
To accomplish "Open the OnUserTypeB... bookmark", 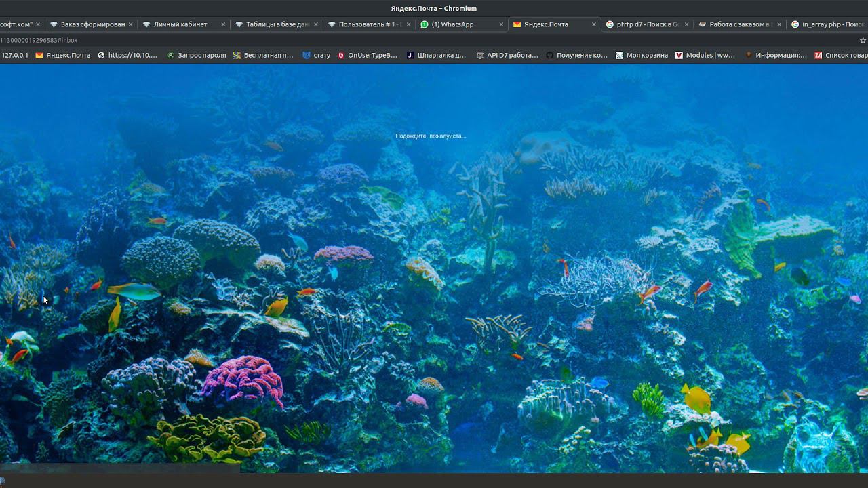I will click(x=367, y=55).
